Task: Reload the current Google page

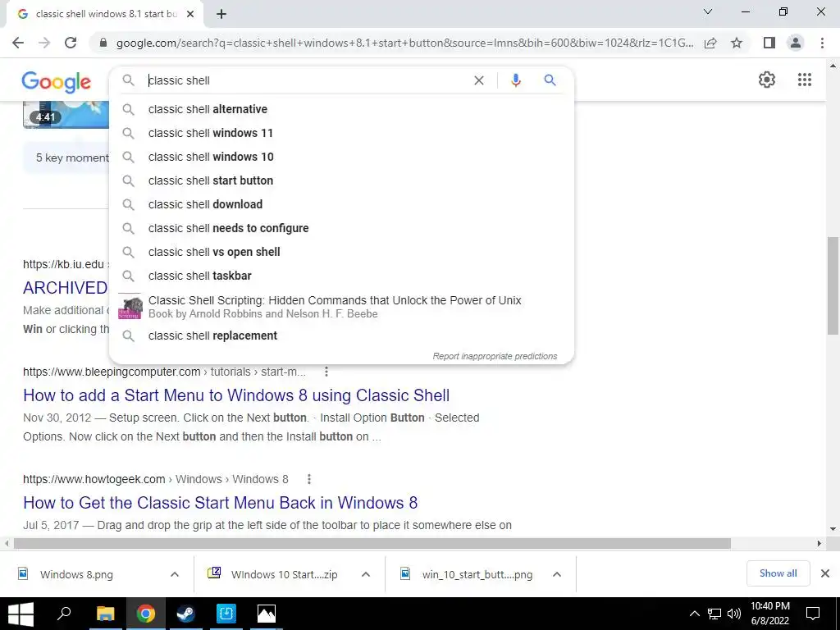Action: (71, 43)
